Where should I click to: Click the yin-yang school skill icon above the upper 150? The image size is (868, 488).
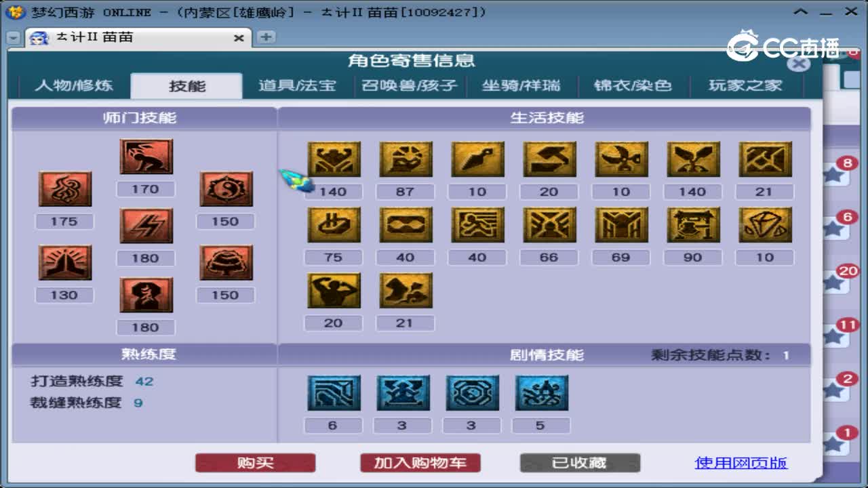point(226,189)
